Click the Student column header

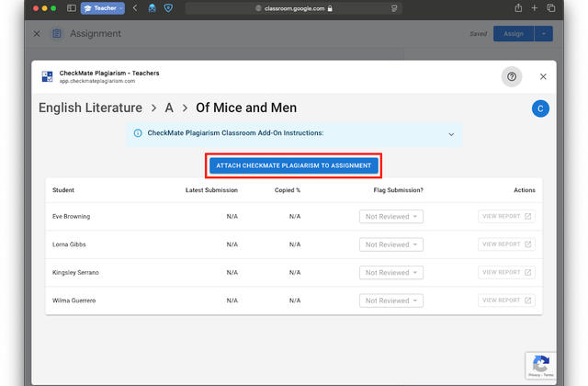(63, 190)
